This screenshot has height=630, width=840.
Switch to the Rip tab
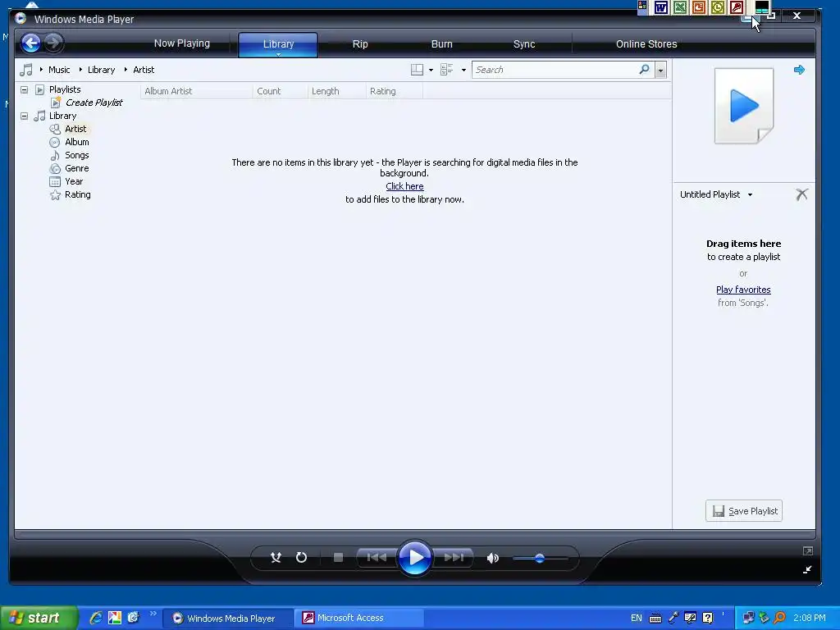coord(360,44)
